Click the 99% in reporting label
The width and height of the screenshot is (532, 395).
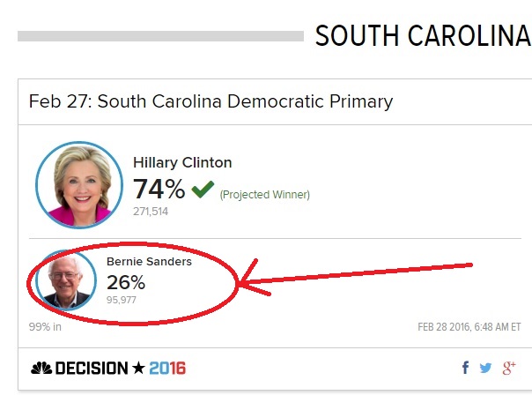tap(45, 327)
